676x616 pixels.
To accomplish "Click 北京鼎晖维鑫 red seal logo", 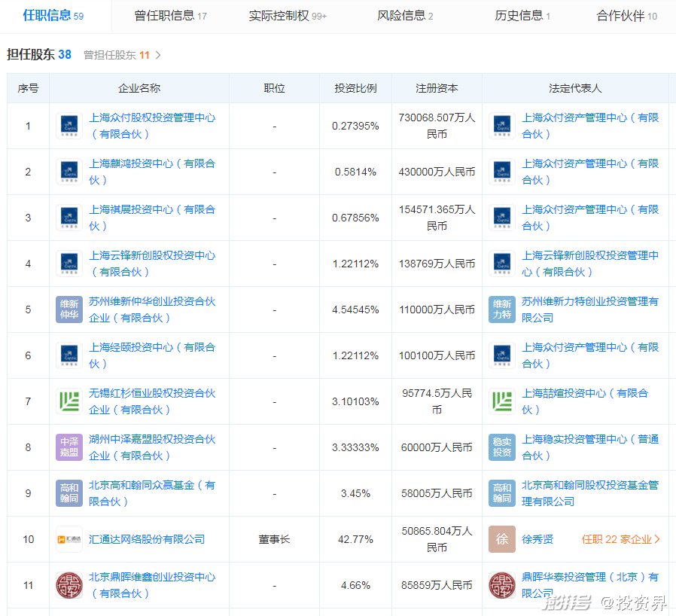I will [69, 585].
